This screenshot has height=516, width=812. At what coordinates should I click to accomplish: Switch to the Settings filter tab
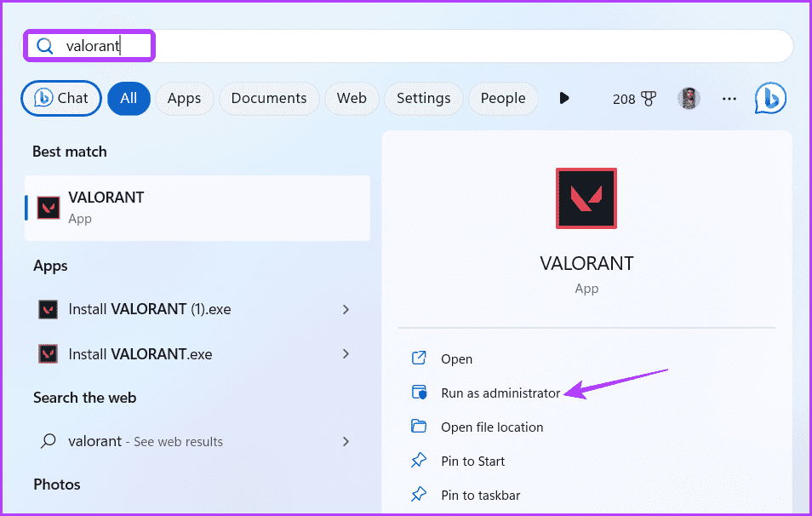coord(424,99)
